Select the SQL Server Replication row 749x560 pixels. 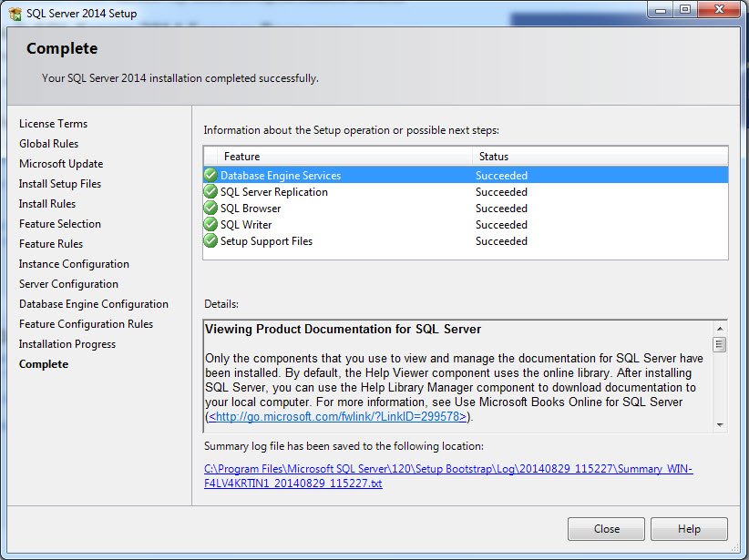pos(466,192)
